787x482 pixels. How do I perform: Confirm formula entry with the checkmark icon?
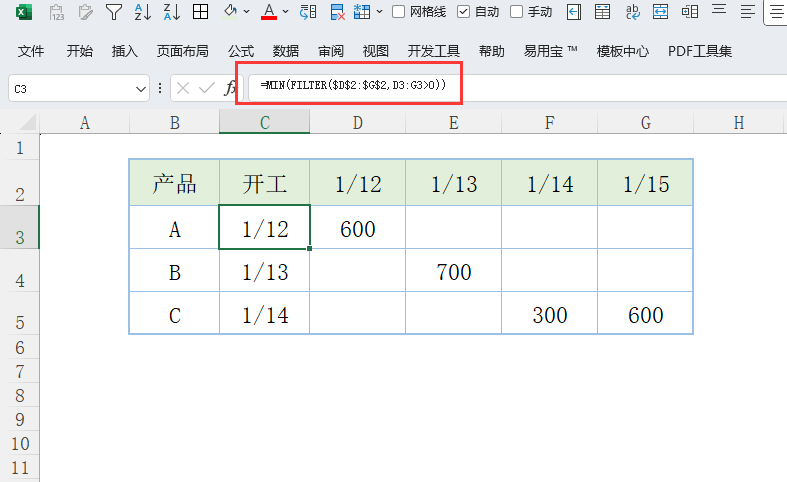(x=206, y=88)
